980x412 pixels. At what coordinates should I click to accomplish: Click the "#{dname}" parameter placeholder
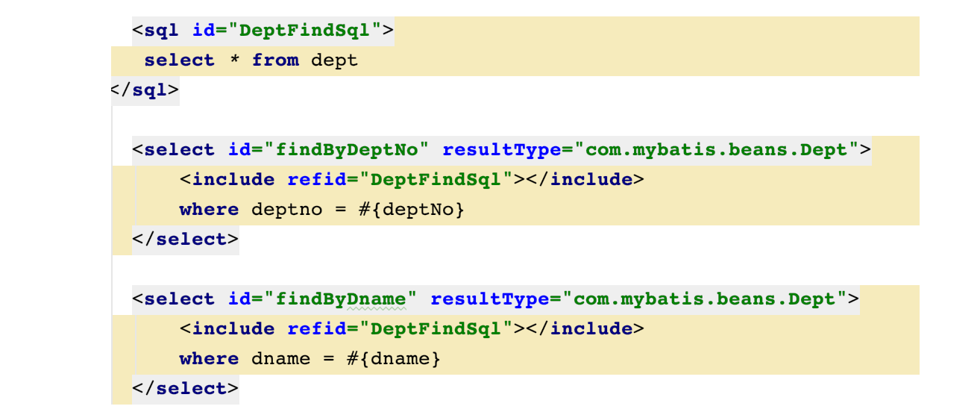pos(394,359)
